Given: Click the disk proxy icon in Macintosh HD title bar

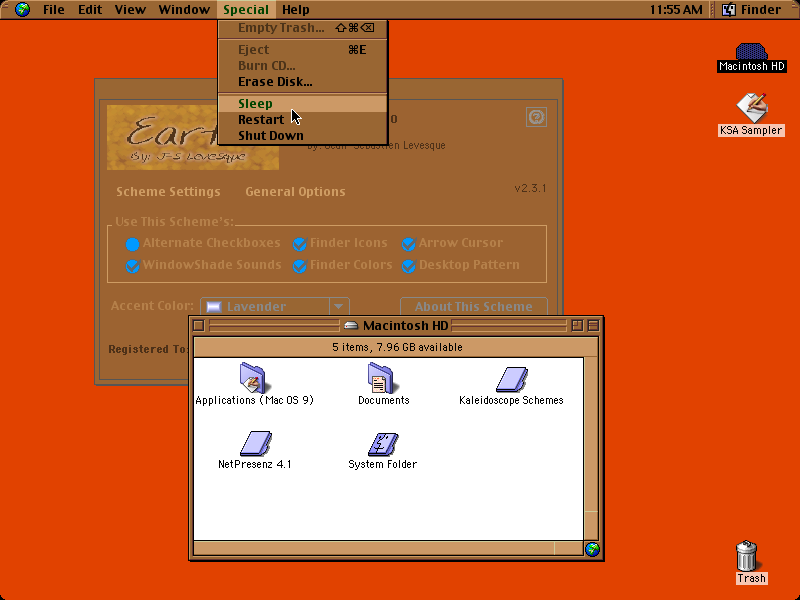Looking at the screenshot, I should point(351,326).
